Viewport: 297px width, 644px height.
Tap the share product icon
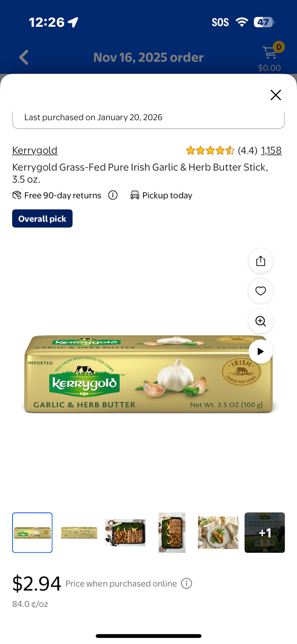click(261, 261)
